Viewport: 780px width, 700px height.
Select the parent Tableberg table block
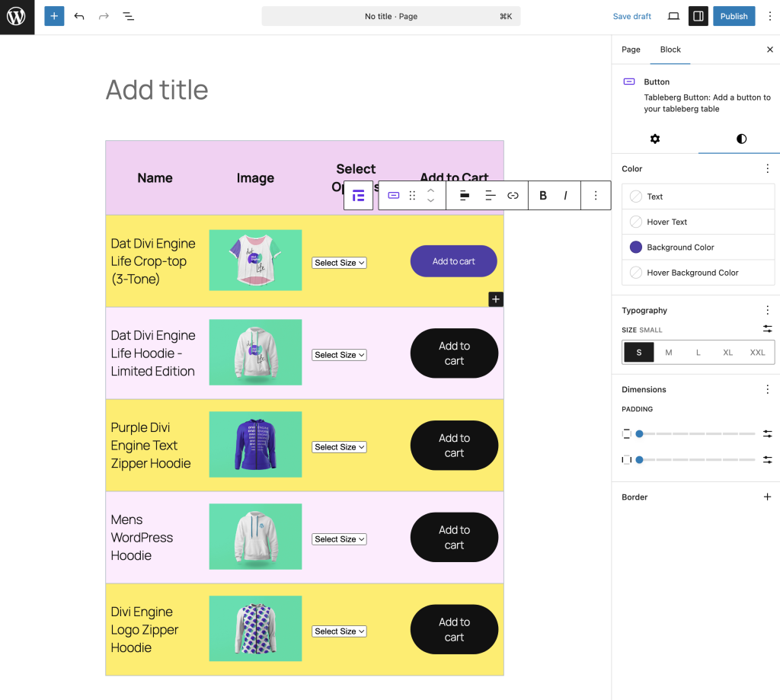pos(358,196)
